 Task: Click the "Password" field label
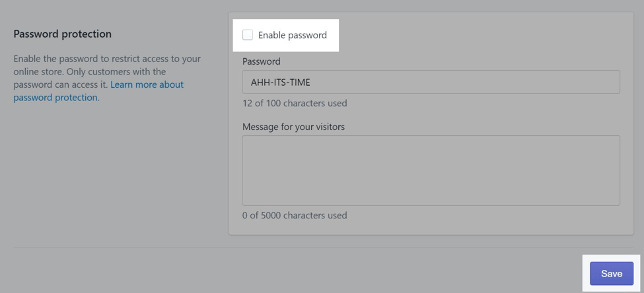click(262, 61)
